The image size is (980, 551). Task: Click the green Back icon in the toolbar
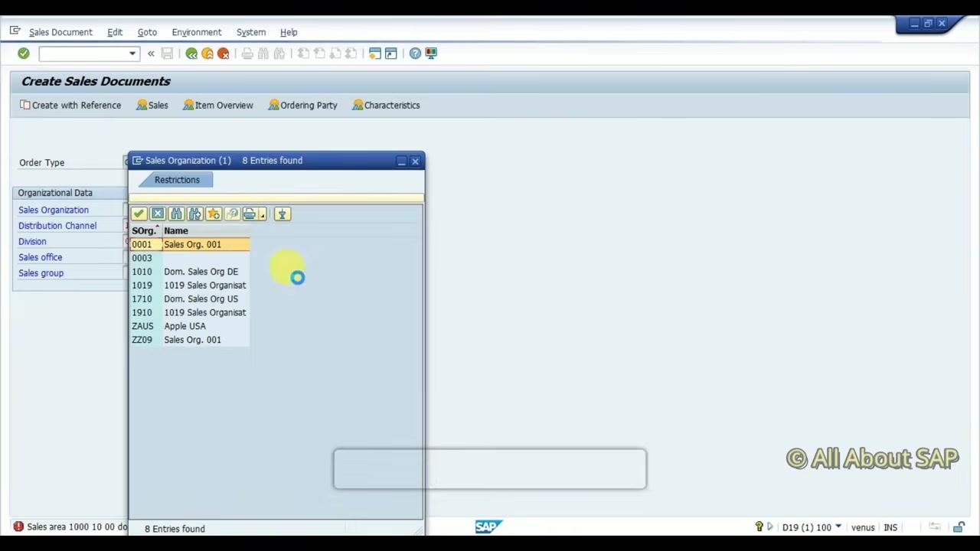191,54
